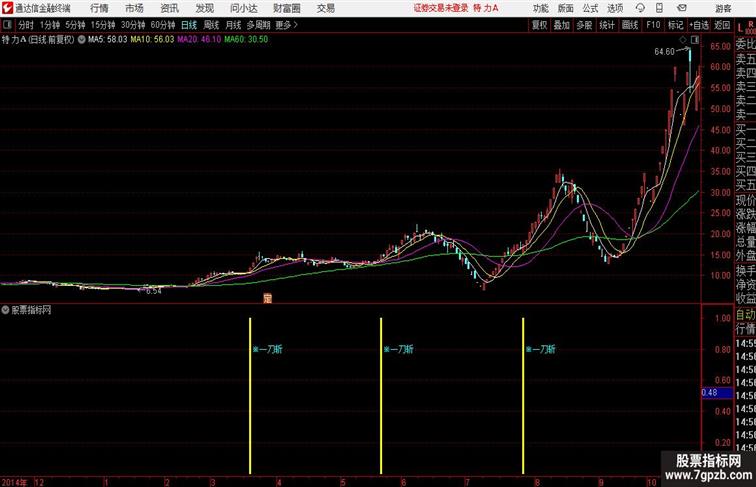The image size is (756, 487).
Task: Click the third 一刀斩 signal label
Action: (540, 349)
